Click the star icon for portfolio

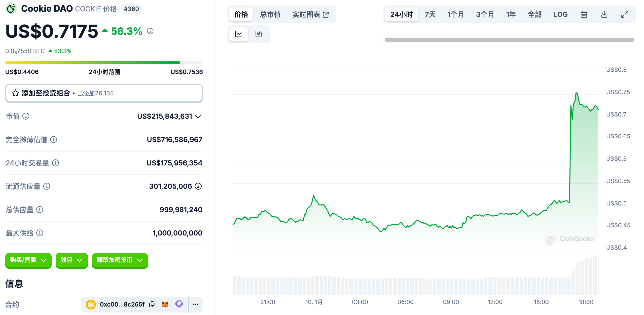click(x=15, y=93)
